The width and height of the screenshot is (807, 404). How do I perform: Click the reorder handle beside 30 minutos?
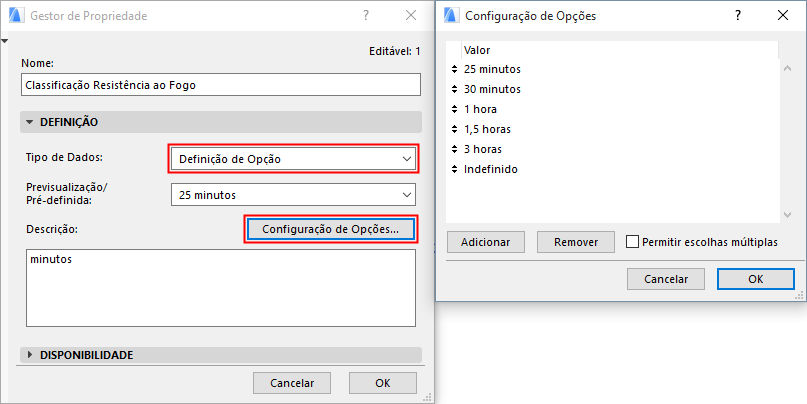(x=455, y=89)
